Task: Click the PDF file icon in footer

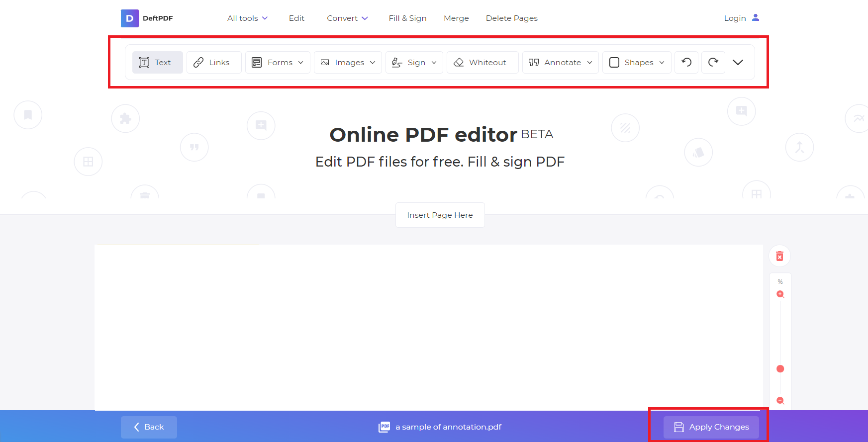Action: pyautogui.click(x=384, y=427)
